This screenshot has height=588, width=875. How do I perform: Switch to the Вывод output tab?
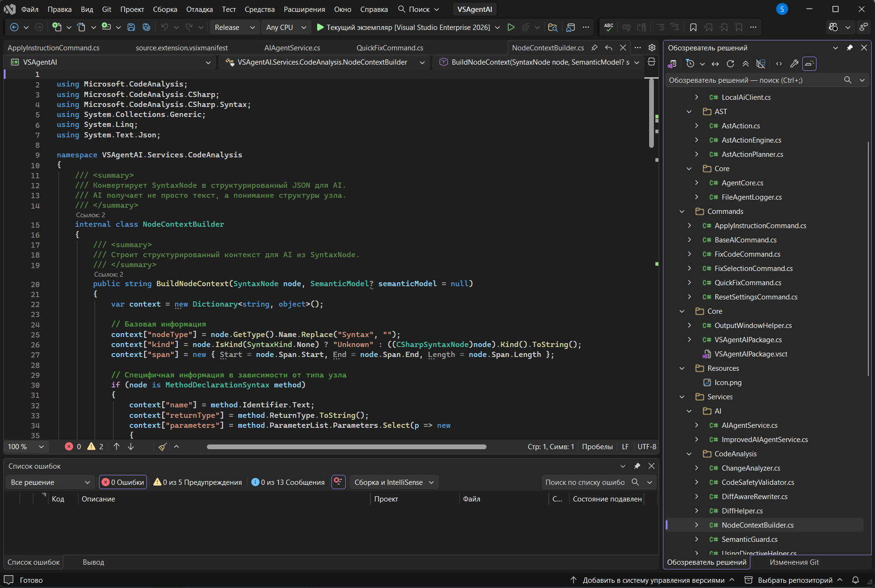coord(93,562)
